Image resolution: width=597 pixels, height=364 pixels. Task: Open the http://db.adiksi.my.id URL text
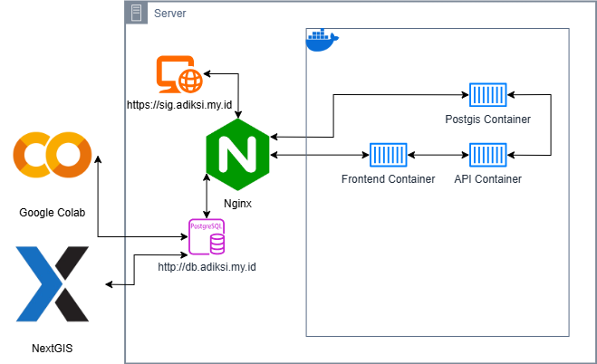pyautogui.click(x=207, y=267)
